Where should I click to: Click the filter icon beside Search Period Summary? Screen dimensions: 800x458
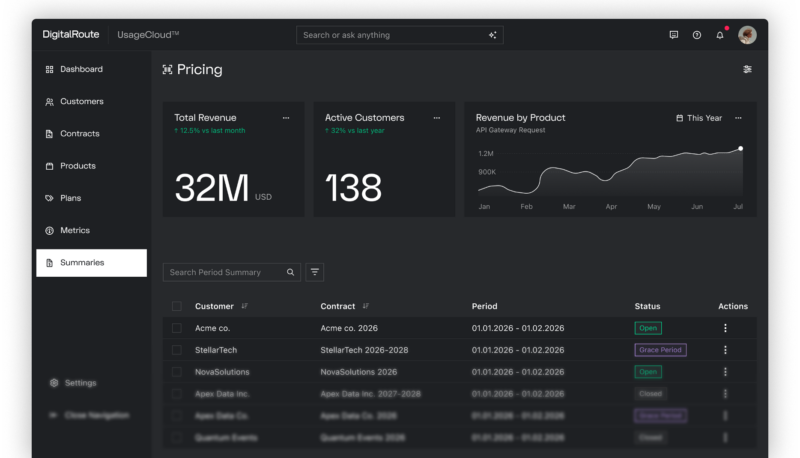[315, 272]
